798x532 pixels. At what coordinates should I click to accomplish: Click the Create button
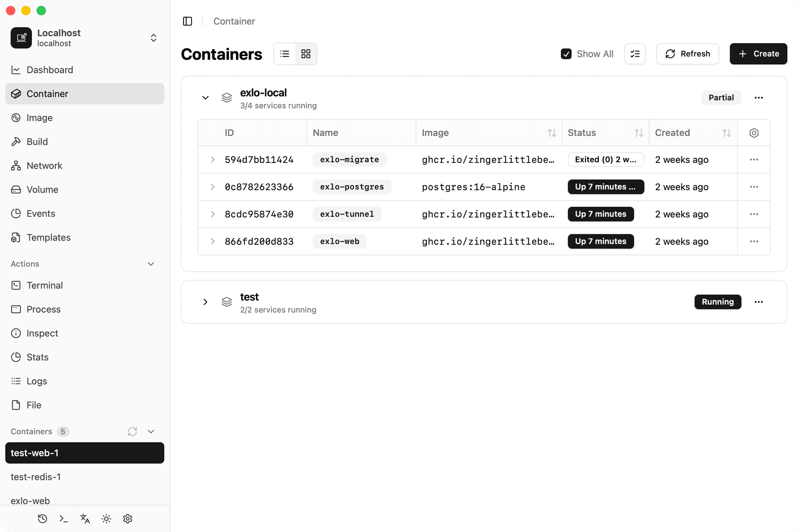click(x=758, y=54)
